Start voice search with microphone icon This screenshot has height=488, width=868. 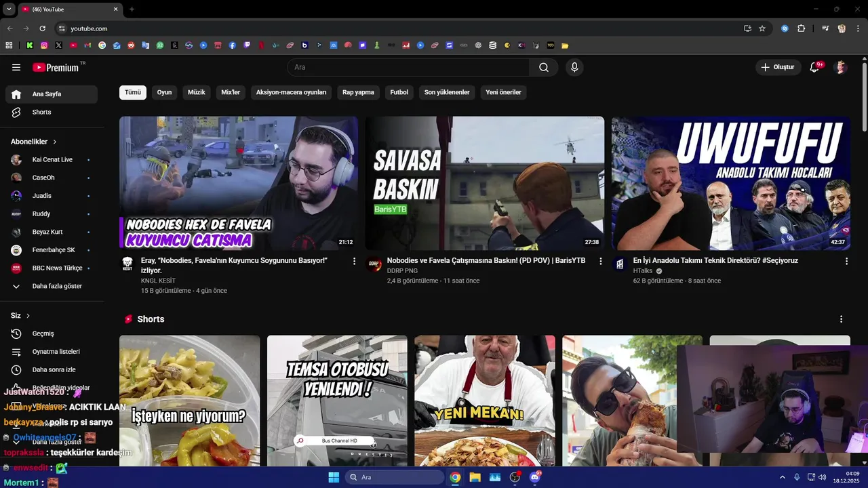point(574,67)
